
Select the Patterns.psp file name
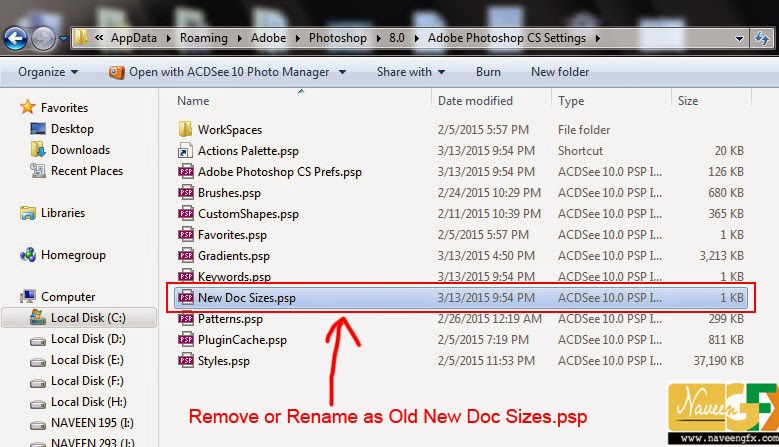[230, 319]
